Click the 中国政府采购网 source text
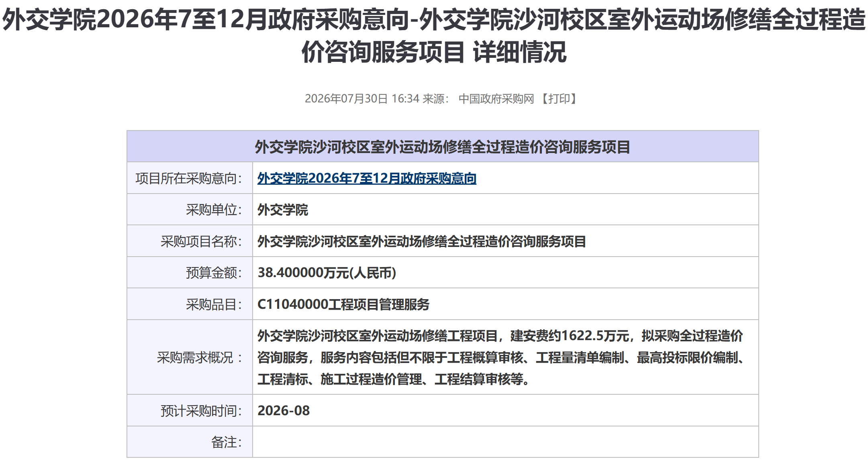 [x=496, y=99]
